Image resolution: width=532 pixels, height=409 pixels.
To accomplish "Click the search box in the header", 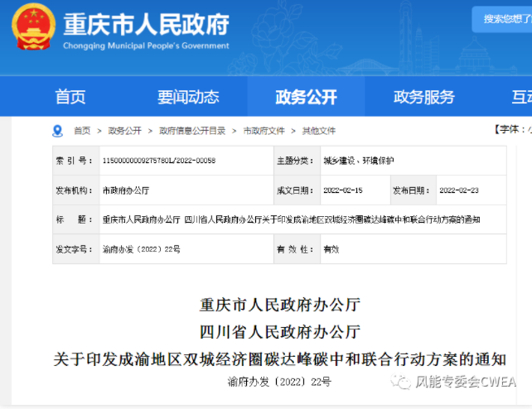I will (x=502, y=18).
